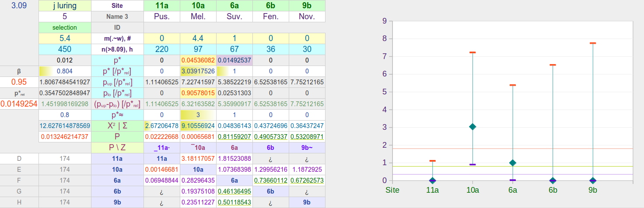Click the 'Site' axis label in chart

(x=392, y=190)
